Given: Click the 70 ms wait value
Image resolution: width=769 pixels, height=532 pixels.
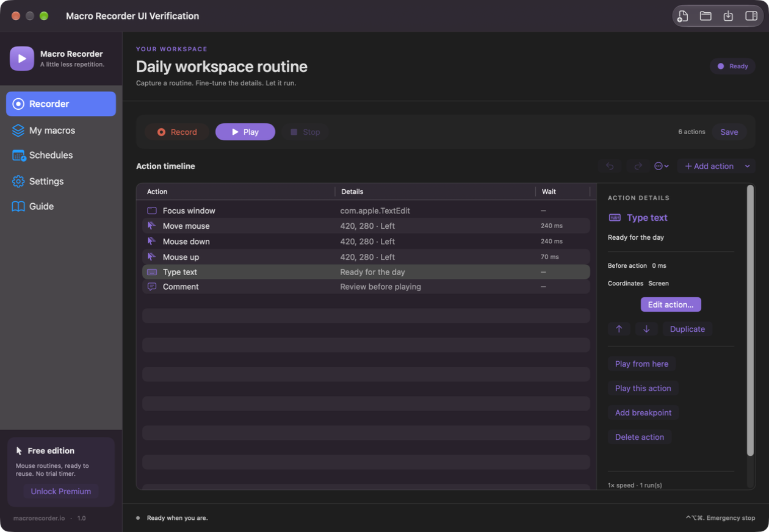Looking at the screenshot, I should [550, 257].
